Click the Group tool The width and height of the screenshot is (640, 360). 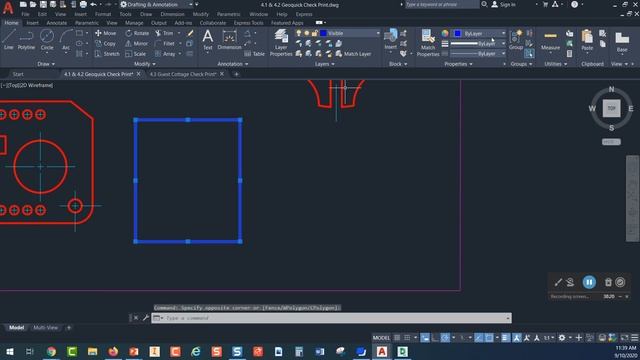click(x=516, y=40)
